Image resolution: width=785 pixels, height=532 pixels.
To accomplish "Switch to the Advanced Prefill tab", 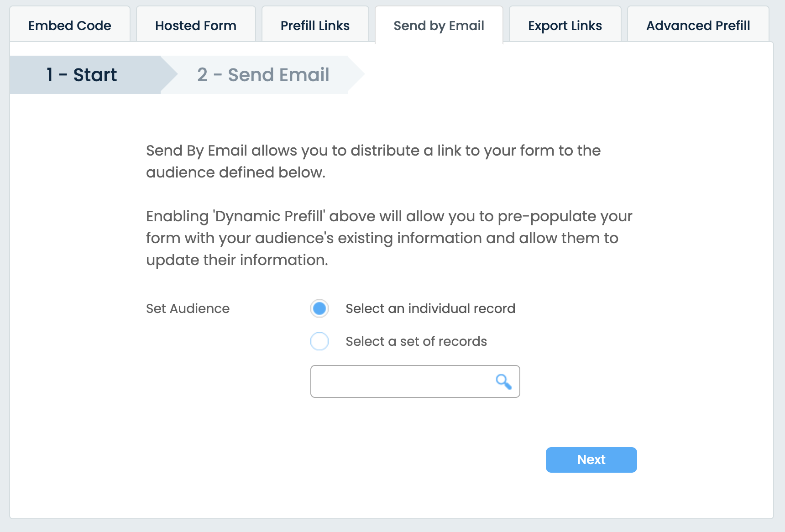I will 697,25.
